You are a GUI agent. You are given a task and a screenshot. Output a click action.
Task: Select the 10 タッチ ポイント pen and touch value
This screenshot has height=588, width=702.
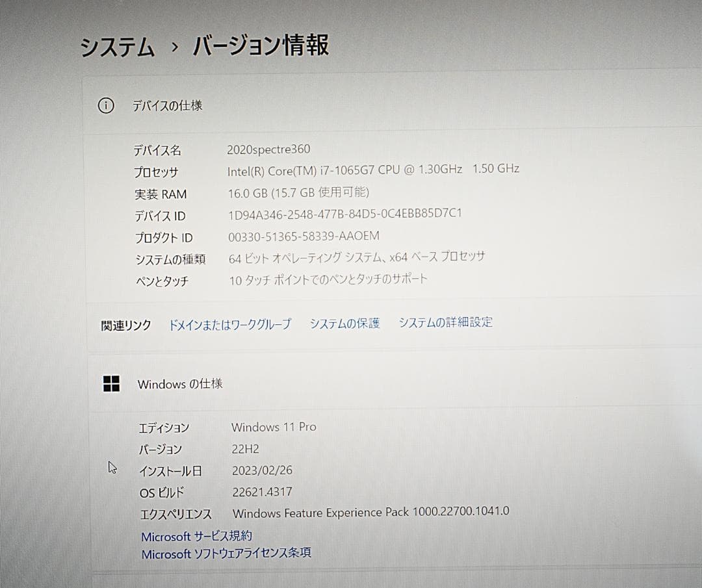pyautogui.click(x=328, y=279)
